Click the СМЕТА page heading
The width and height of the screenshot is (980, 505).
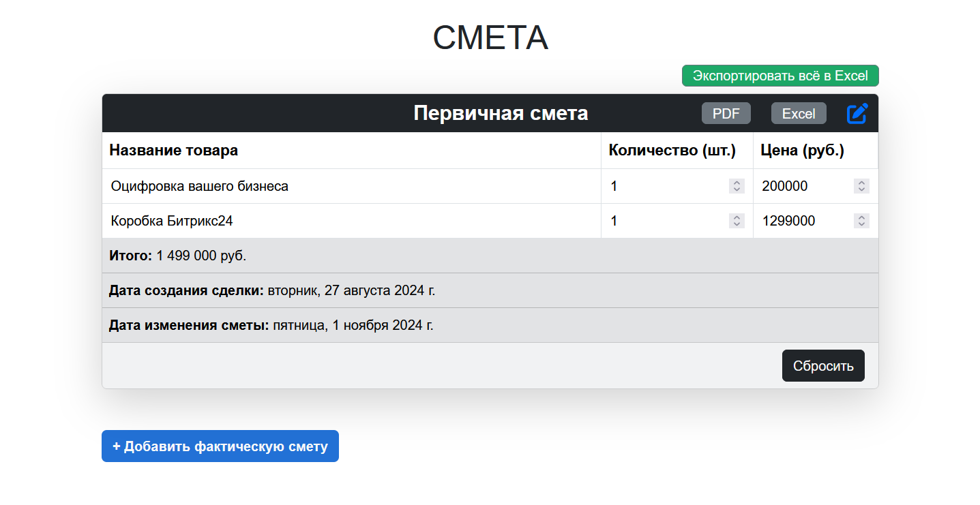490,37
